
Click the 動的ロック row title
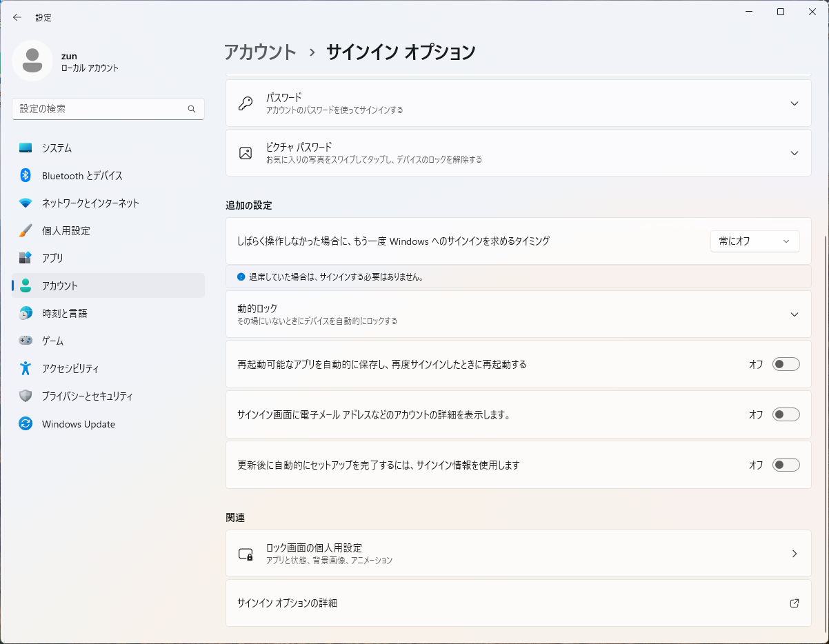tap(257, 308)
